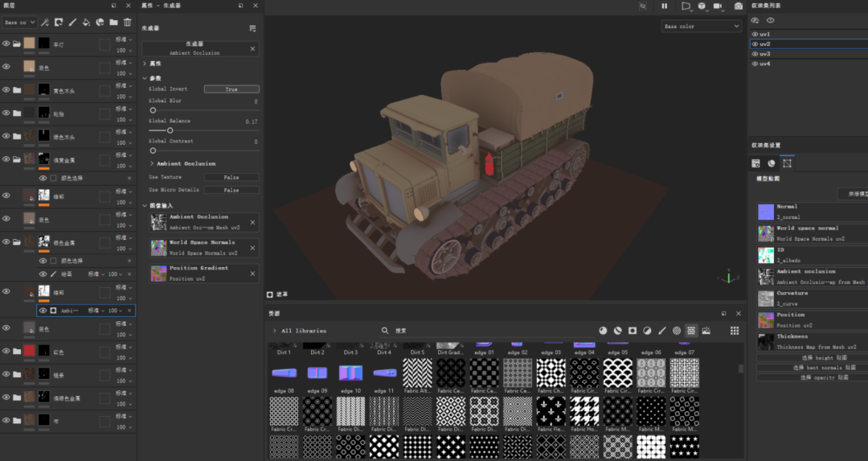
Task: Change asset grid view size icon
Action: coord(735,331)
